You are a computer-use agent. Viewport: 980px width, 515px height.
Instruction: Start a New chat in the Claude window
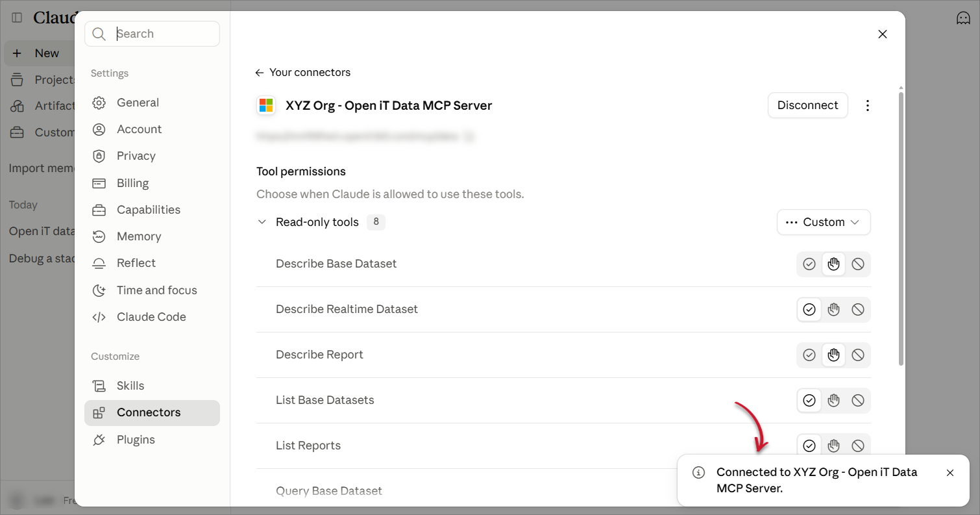(40, 53)
